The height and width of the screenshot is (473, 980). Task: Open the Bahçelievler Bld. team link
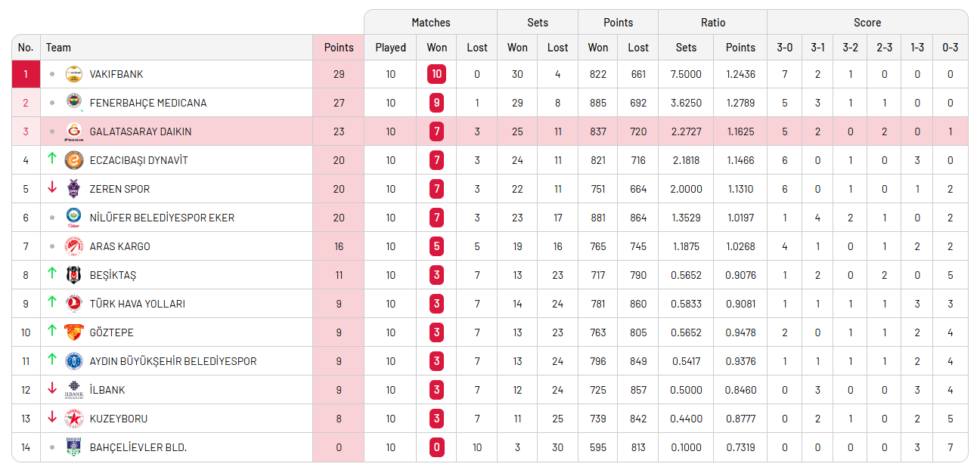tap(138, 447)
